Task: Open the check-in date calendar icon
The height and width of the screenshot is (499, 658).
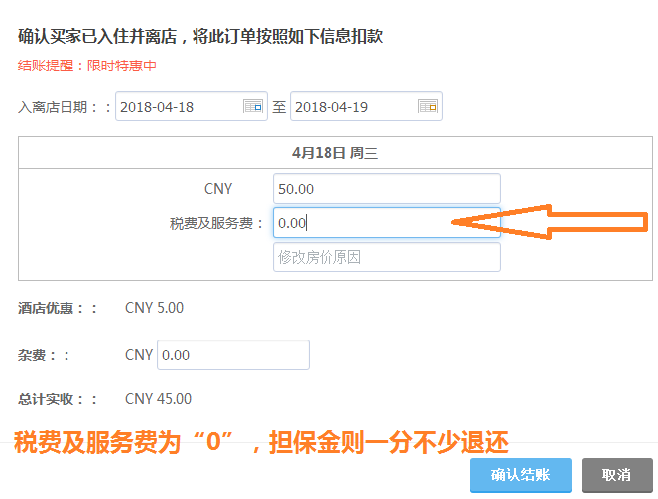Action: [253, 106]
